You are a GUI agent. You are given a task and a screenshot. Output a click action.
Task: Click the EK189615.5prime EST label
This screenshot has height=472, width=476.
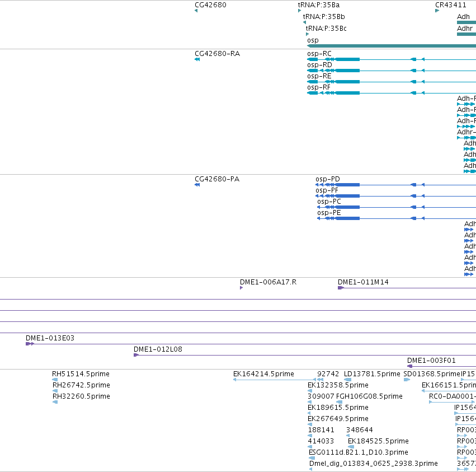pyautogui.click(x=338, y=408)
